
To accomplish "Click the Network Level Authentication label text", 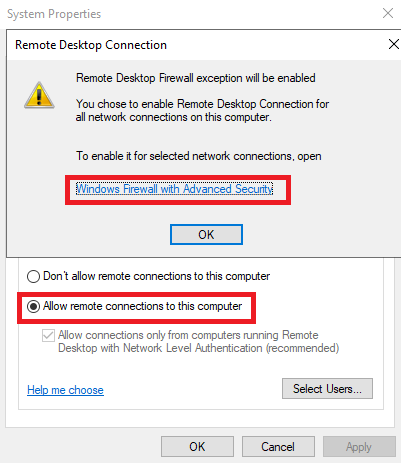I will 199,342.
